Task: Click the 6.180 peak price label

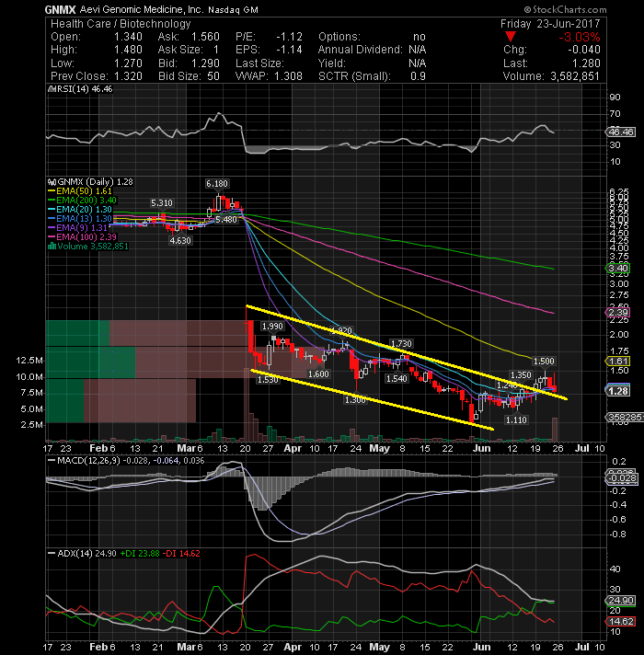Action: coord(217,183)
